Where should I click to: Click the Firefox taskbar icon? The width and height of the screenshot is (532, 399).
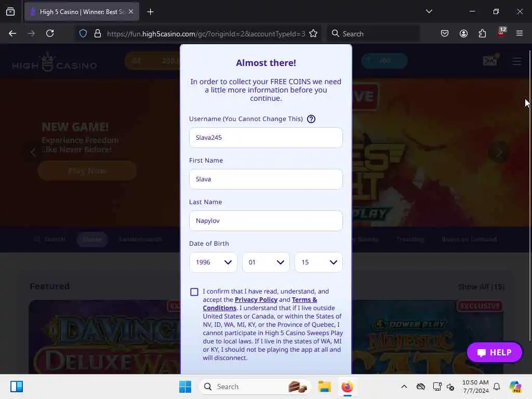[347, 387]
